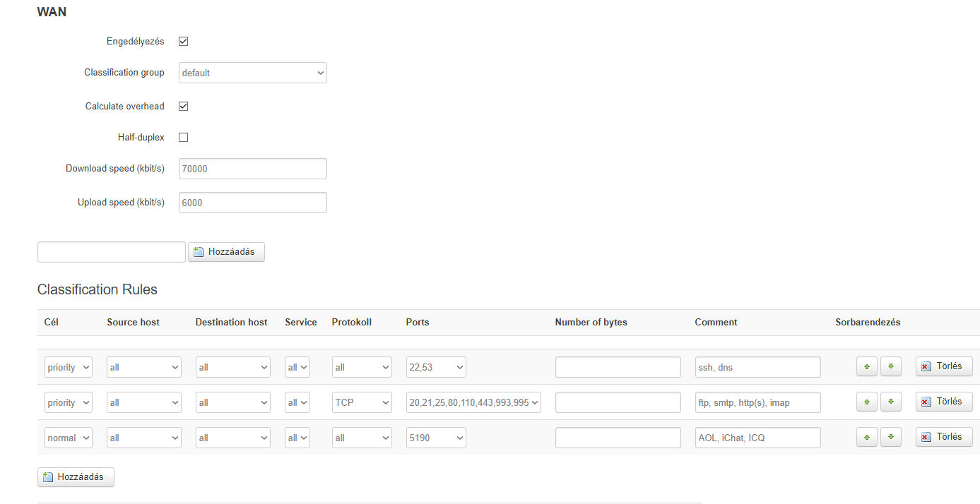Open the Classification group dropdown

pos(253,73)
